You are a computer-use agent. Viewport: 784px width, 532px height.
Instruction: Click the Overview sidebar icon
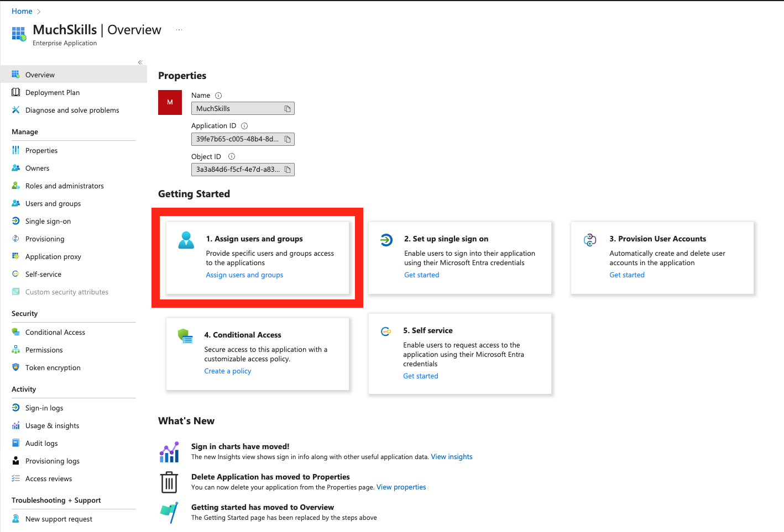(x=15, y=75)
